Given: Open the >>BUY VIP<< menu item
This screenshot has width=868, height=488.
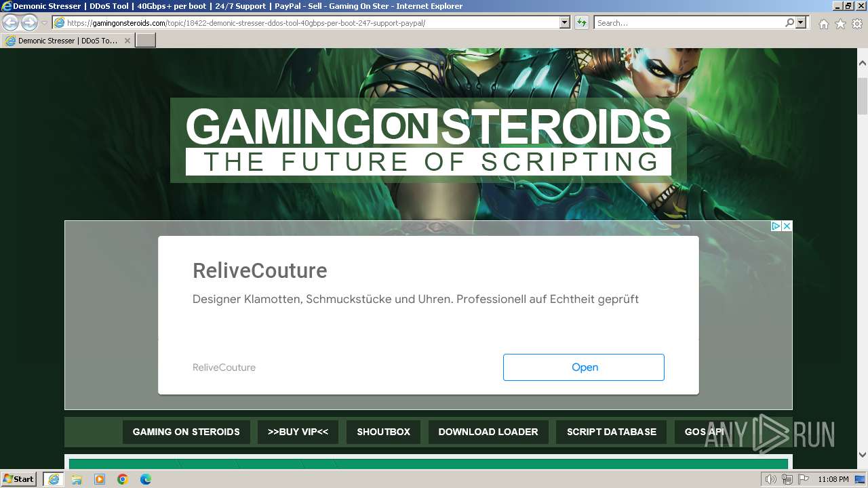Looking at the screenshot, I should 298,432.
